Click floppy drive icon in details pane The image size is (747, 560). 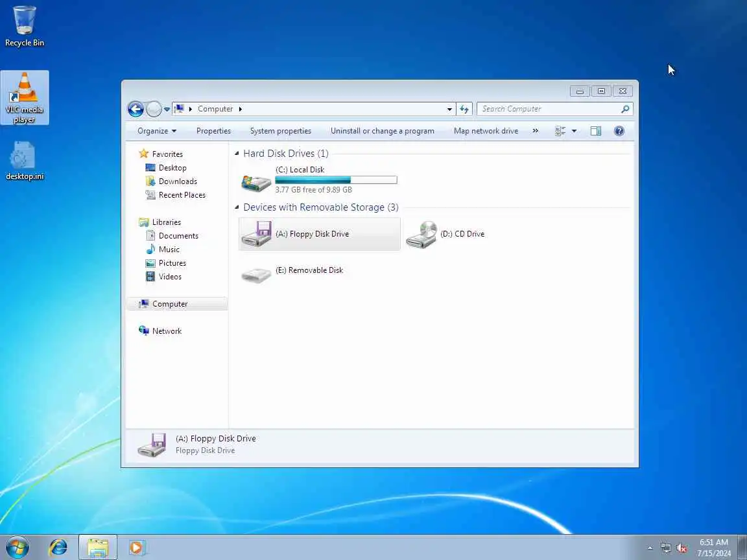pyautogui.click(x=152, y=445)
